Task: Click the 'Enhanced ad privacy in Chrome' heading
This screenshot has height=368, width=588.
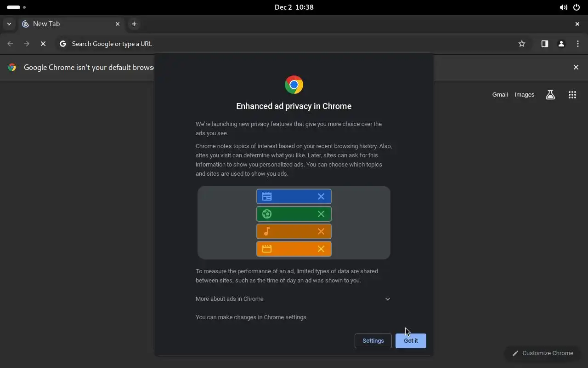Action: coord(294,106)
